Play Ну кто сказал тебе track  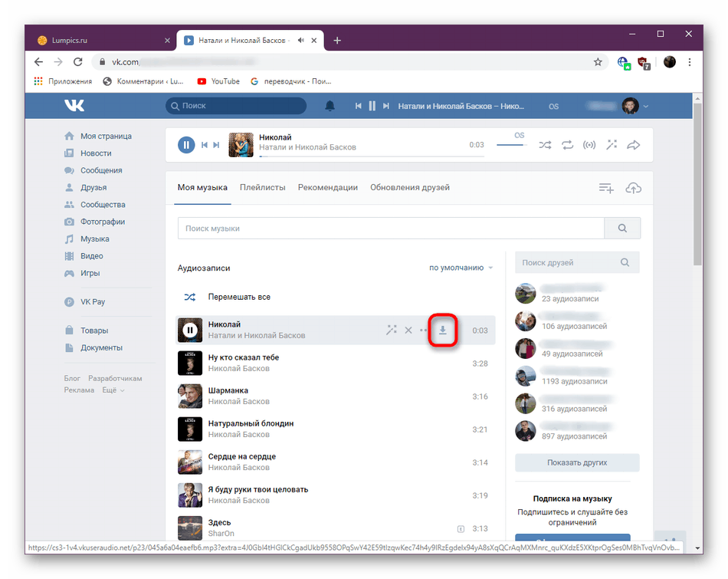pos(190,364)
